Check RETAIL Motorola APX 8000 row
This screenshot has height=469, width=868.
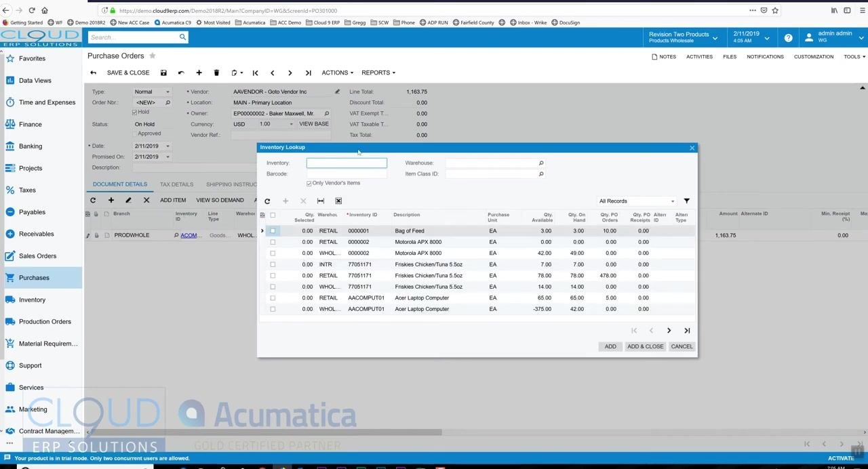273,242
